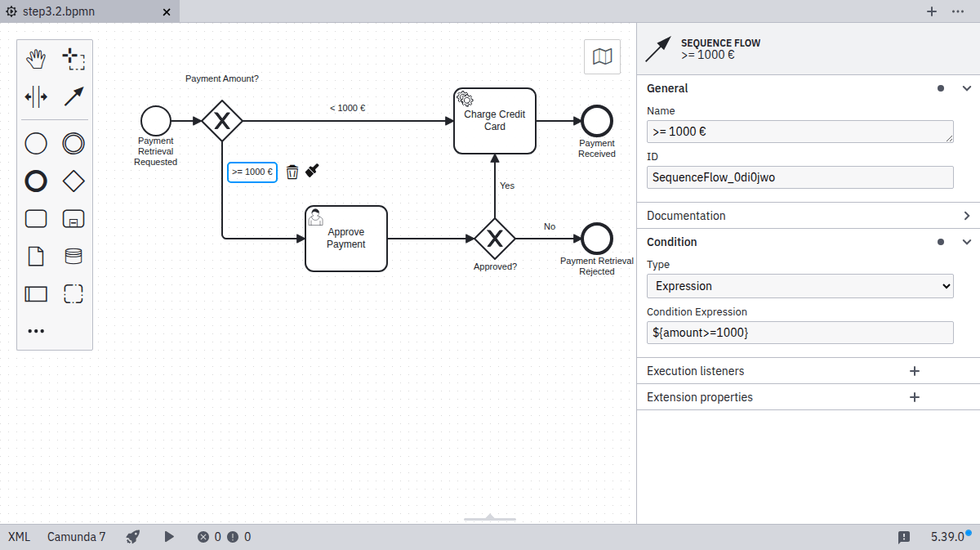
Task: Show errors count in status bar
Action: [x=210, y=537]
